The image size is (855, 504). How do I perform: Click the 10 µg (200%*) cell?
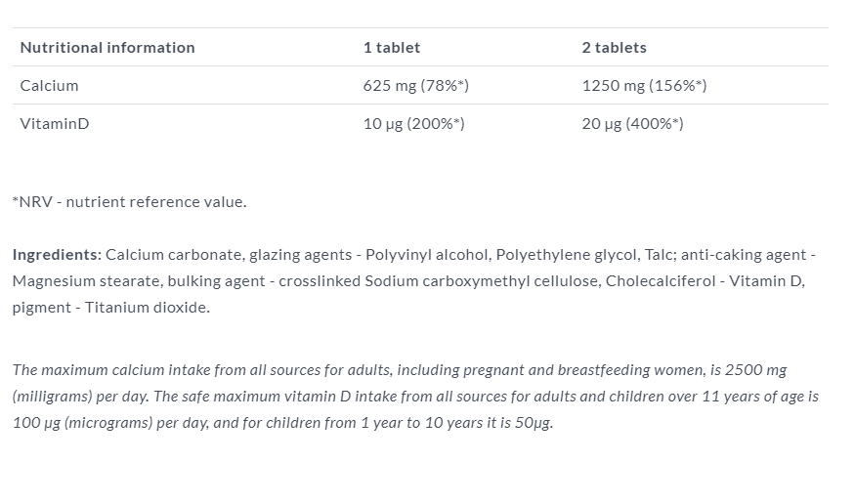(414, 124)
